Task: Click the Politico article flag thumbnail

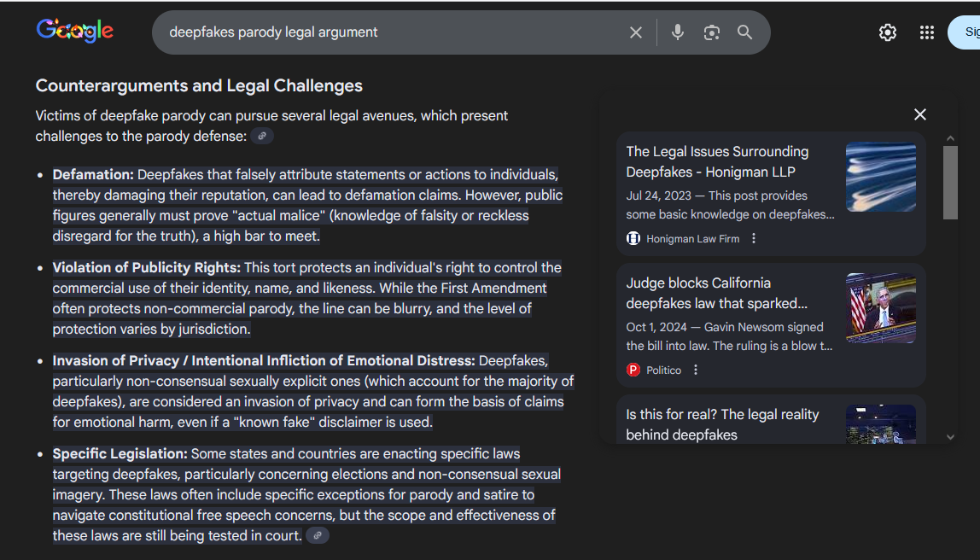Action: point(881,308)
